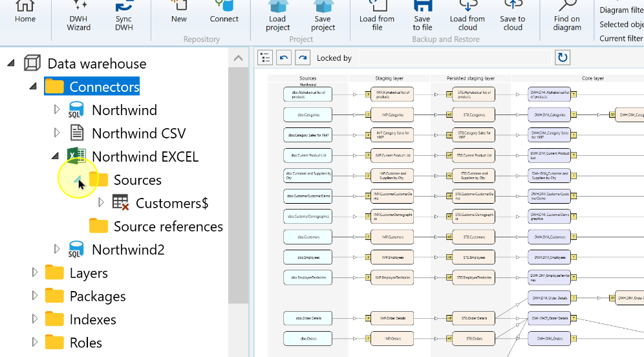Save backup to file
This screenshot has height=357, width=644.
pyautogui.click(x=422, y=16)
